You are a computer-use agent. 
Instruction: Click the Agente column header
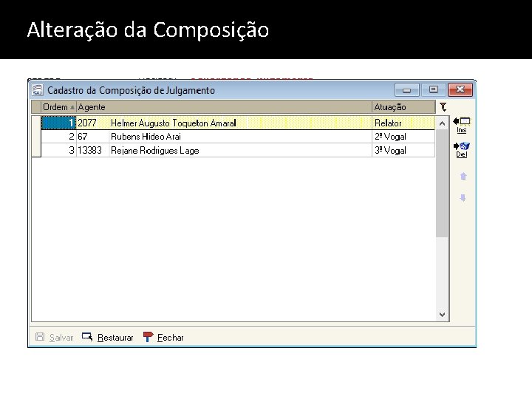tap(224, 107)
